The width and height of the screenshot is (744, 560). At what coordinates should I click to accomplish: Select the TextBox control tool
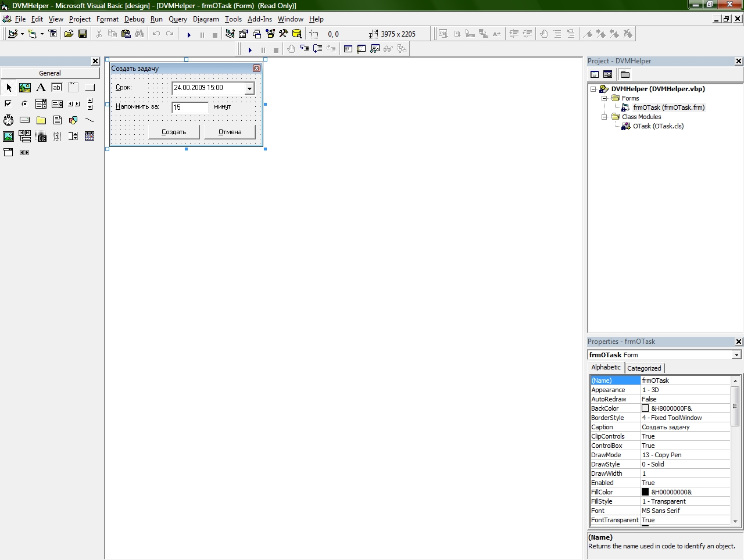[x=57, y=88]
